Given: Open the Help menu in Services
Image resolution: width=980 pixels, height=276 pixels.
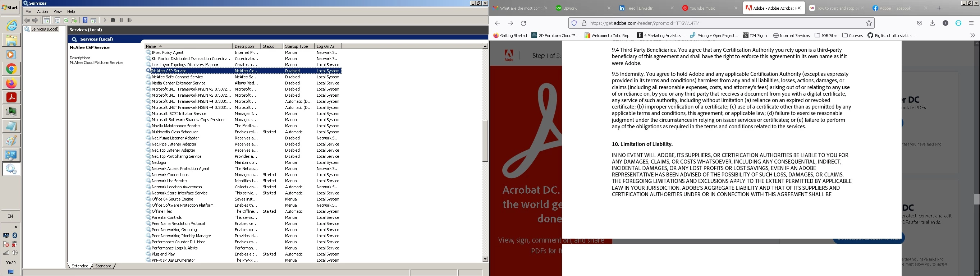Looking at the screenshot, I should (x=71, y=12).
